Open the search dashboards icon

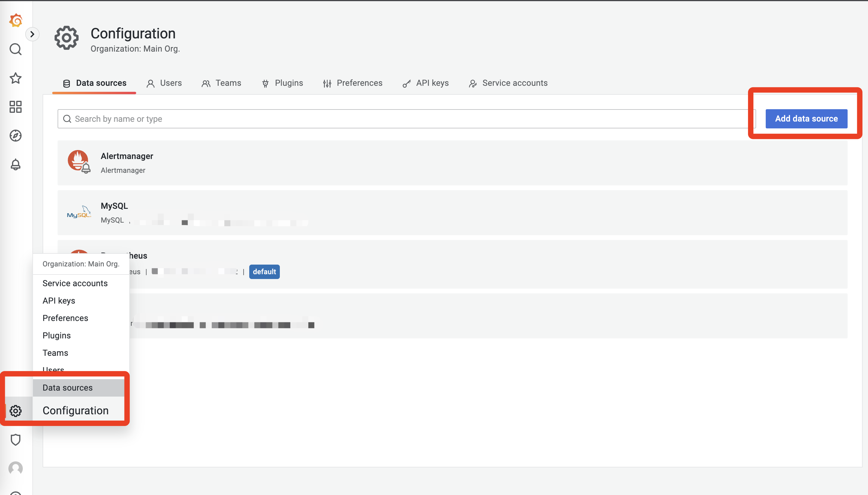(x=16, y=49)
